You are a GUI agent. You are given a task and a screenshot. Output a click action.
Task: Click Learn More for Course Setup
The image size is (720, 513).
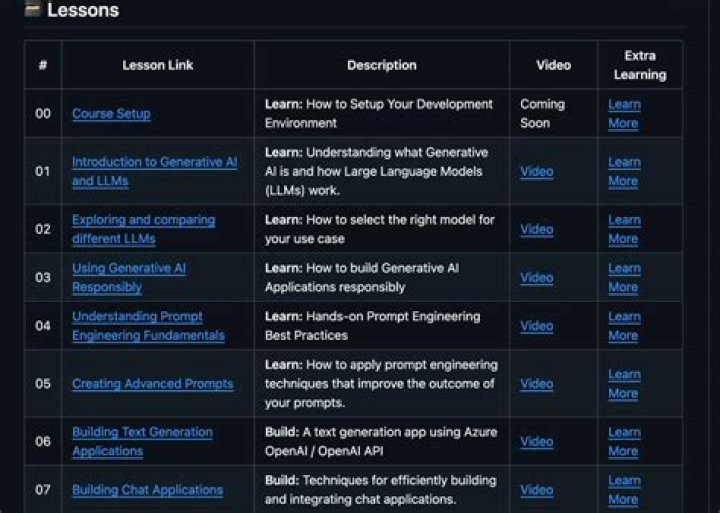(x=623, y=113)
